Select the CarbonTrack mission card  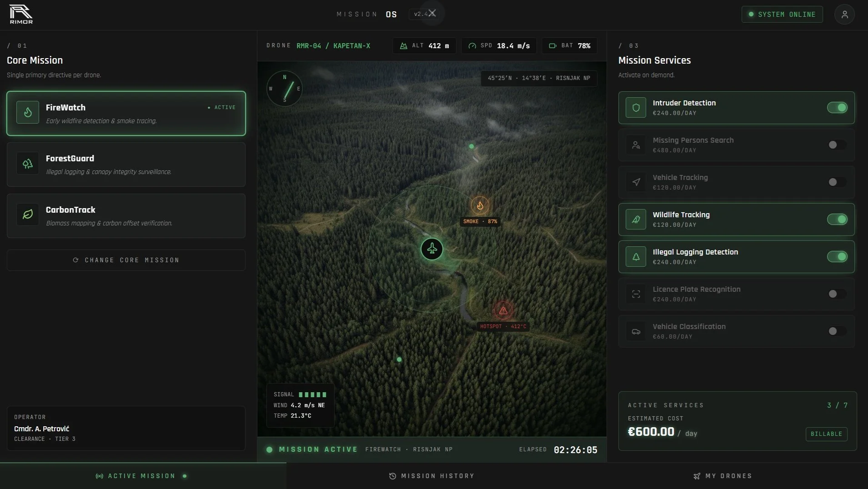(x=126, y=216)
